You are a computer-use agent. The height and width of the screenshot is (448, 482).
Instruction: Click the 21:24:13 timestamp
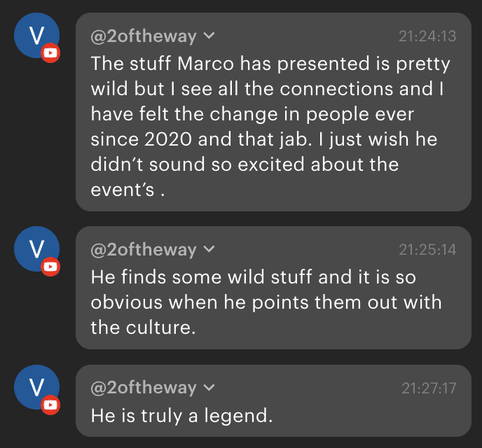click(x=427, y=36)
